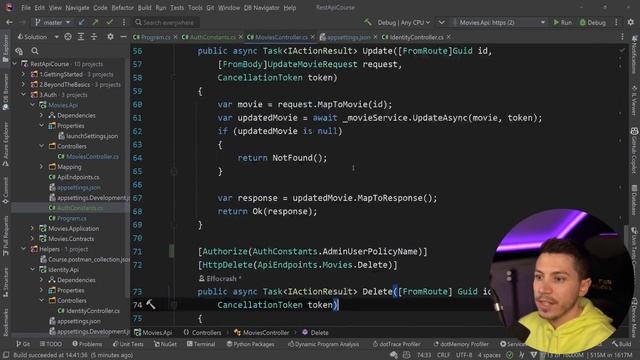640x360 pixels.
Task: Click the Search everywhere field
Action: point(165,22)
